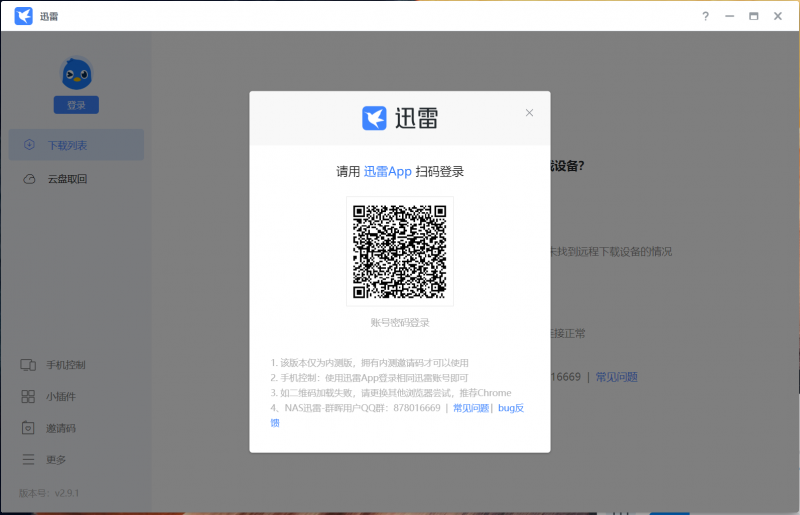The height and width of the screenshot is (515, 800).
Task: Click the 邀请码 sidebar icon
Action: click(29, 428)
